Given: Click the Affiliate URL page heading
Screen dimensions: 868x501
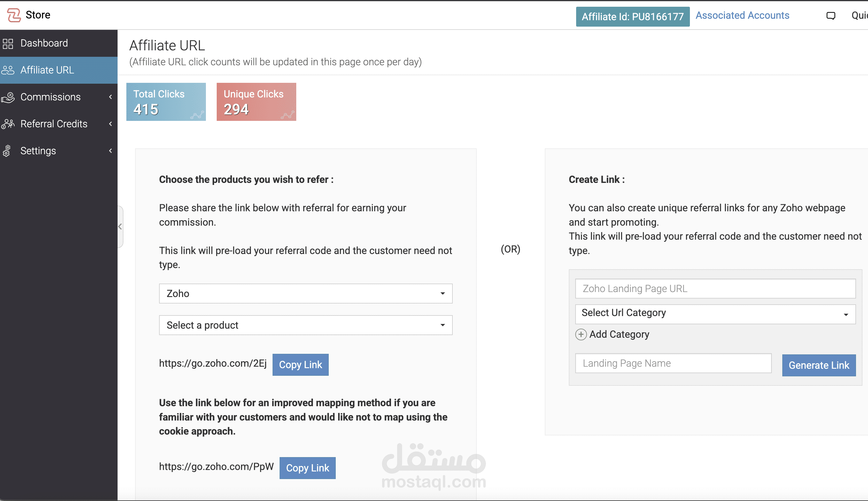Looking at the screenshot, I should (x=167, y=45).
